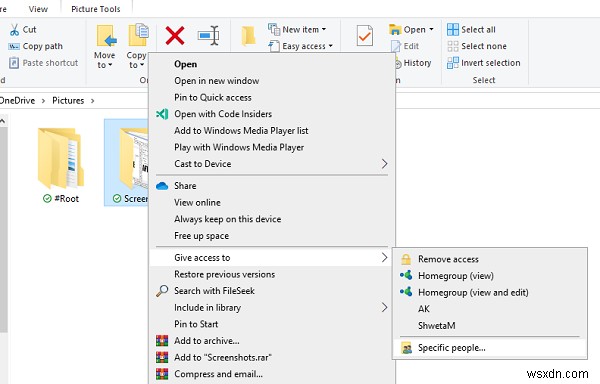This screenshot has width=600, height=384.
Task: Click the WinRAR icon beside Compress and email
Action: (x=162, y=374)
